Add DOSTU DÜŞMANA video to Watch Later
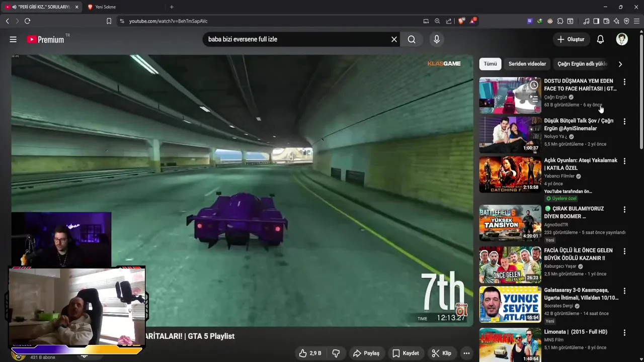 coord(534,85)
